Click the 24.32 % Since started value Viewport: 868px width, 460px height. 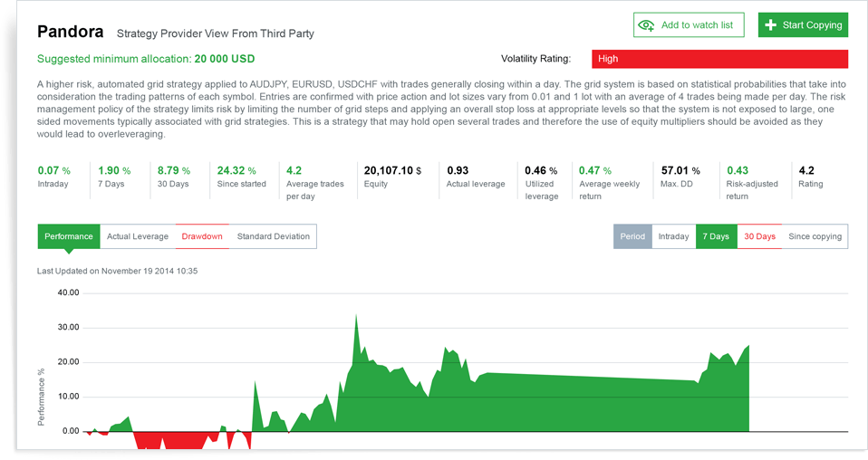[236, 170]
